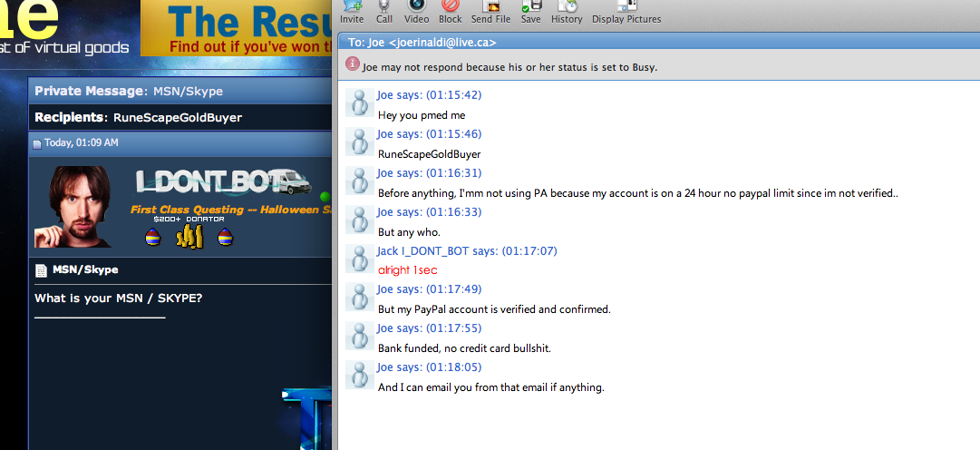Click the 'To: Joe <joerinaldi@live.ca>' header
This screenshot has height=450, width=980.
(422, 43)
